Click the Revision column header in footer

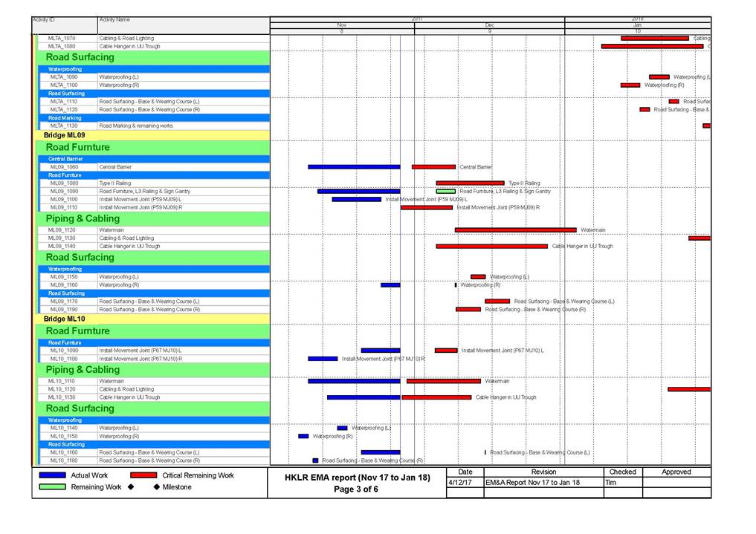click(544, 472)
